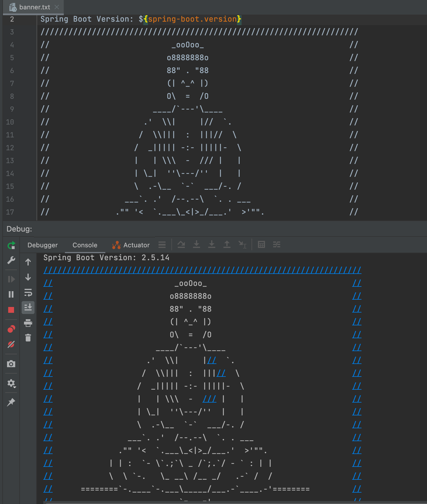
Task: Open debugger settings gear menu
Action: tap(11, 383)
